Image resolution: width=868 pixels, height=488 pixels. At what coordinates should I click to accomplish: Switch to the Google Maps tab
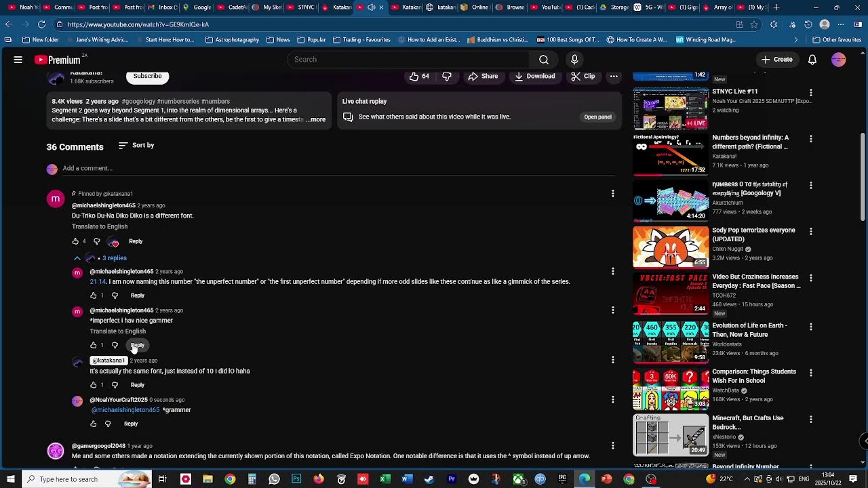pos(197,7)
